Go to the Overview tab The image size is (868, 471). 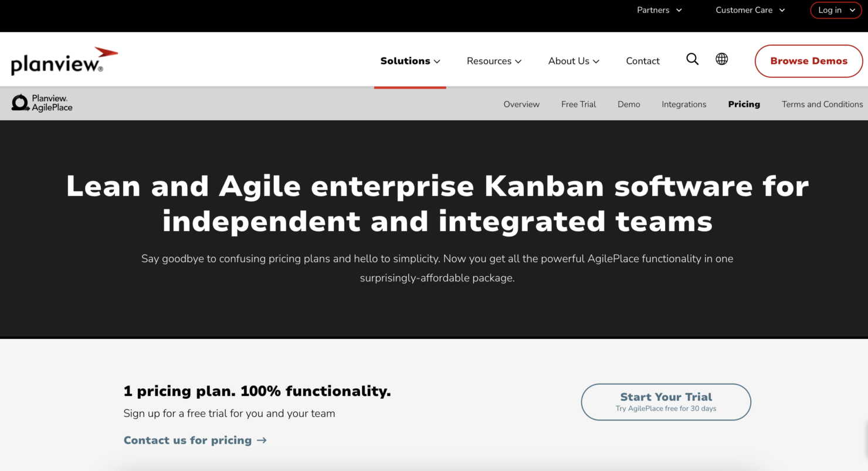[521, 104]
